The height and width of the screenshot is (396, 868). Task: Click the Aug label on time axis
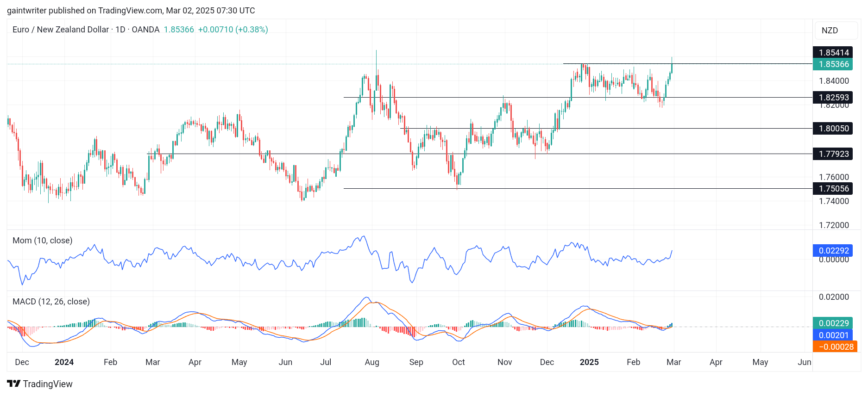click(x=372, y=362)
